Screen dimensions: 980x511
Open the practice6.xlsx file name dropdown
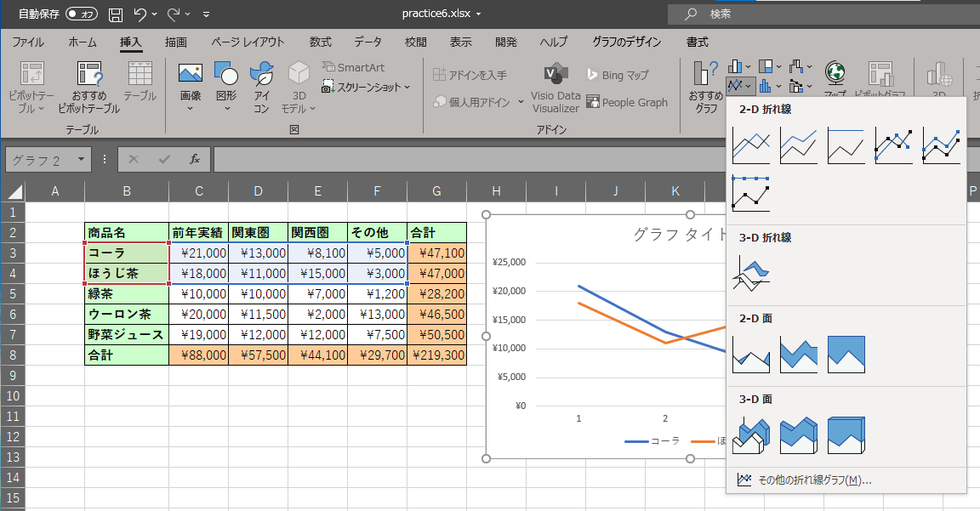[479, 14]
